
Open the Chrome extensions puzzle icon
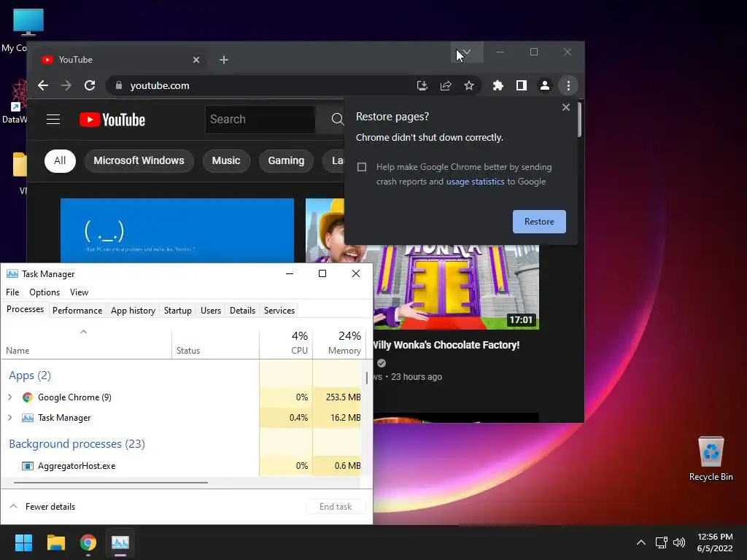click(x=498, y=85)
